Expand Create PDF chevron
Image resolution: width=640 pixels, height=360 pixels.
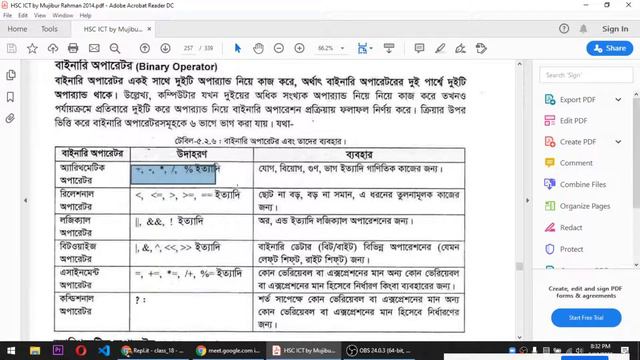618,142
